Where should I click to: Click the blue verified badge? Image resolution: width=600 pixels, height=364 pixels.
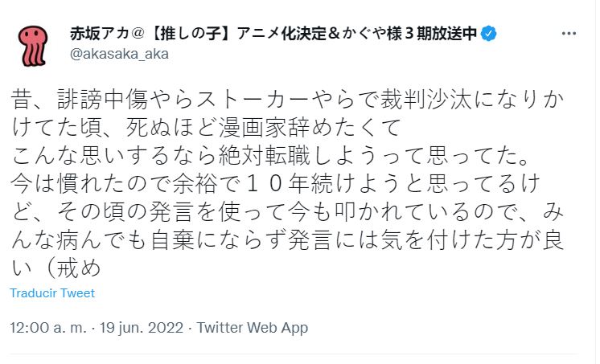pyautogui.click(x=488, y=33)
